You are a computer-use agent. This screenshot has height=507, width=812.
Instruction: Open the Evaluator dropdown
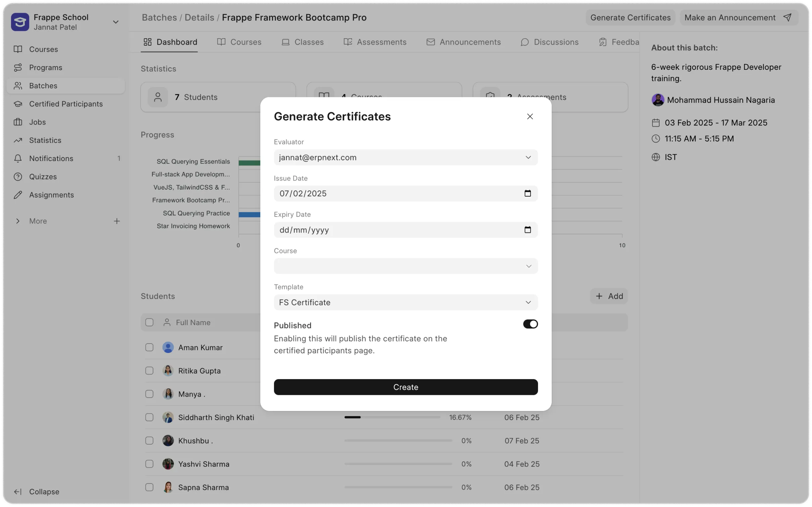point(405,157)
